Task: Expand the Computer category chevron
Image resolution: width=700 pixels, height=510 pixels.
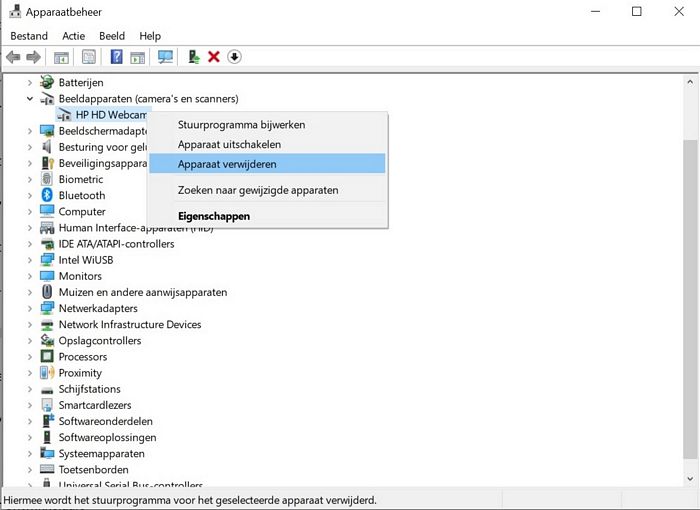Action: coord(30,211)
